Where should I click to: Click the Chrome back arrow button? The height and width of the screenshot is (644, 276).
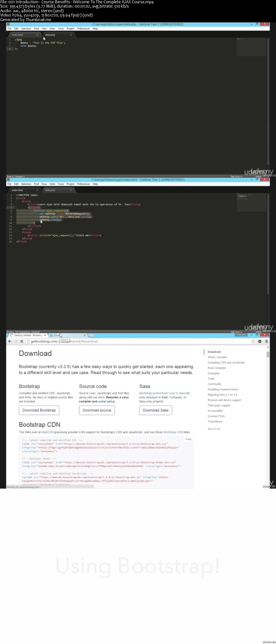[x=10, y=341]
